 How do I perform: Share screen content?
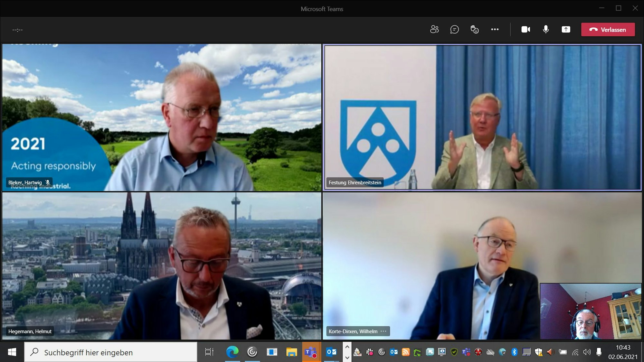pos(566,29)
